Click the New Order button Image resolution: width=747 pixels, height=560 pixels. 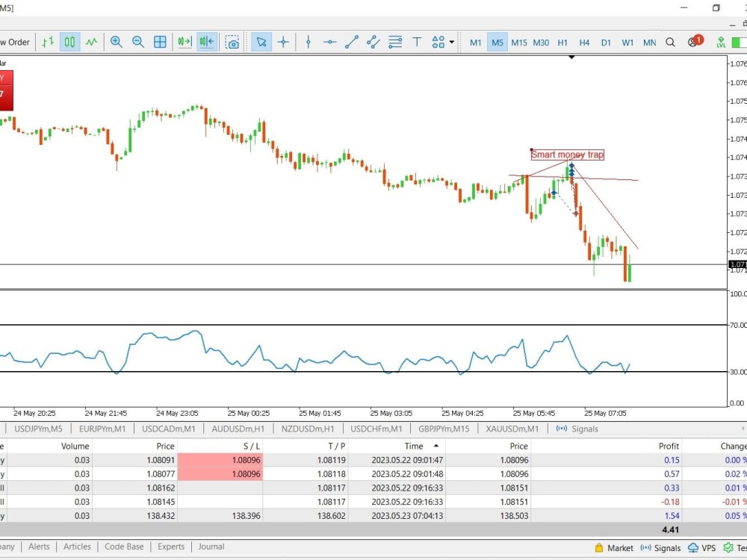pos(15,42)
